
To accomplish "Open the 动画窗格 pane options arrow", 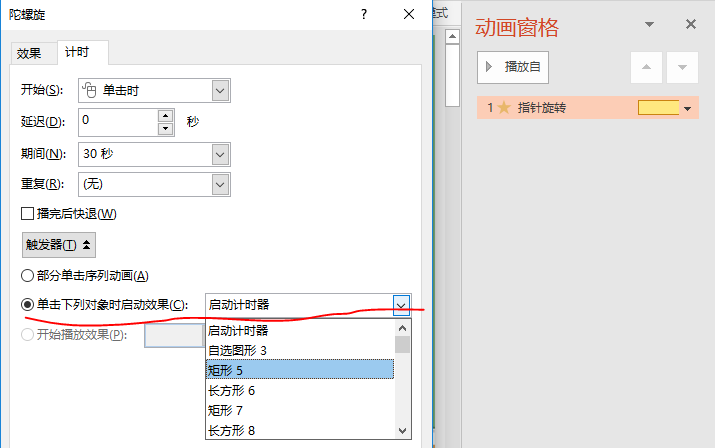I will tap(649, 24).
